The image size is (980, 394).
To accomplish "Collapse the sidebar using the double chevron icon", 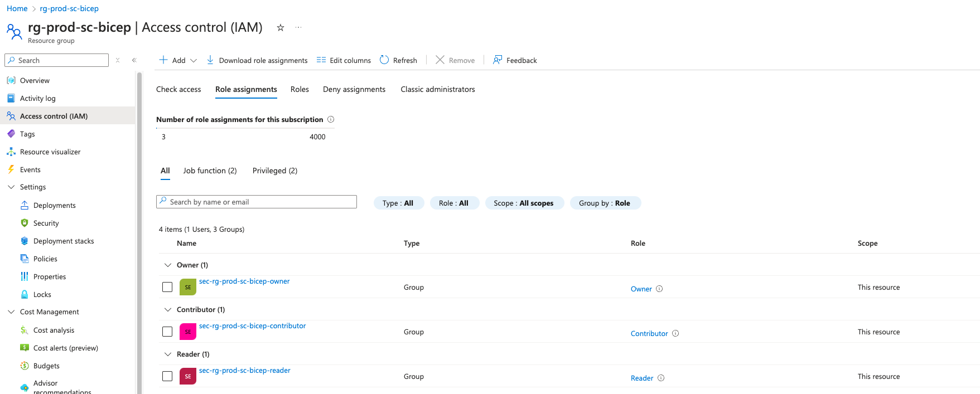I will click(134, 60).
